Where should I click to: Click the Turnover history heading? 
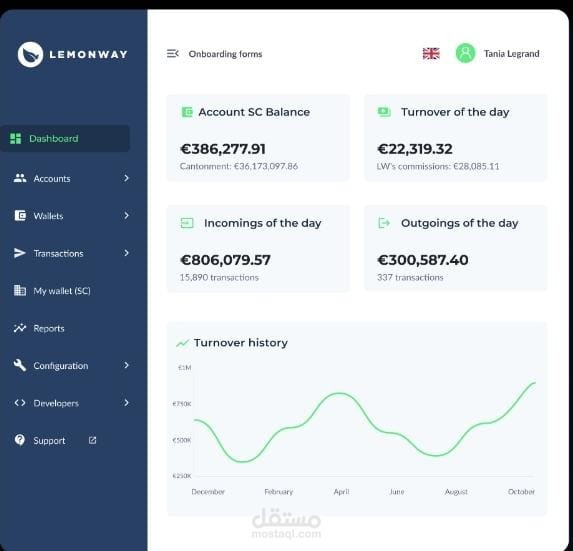click(241, 343)
